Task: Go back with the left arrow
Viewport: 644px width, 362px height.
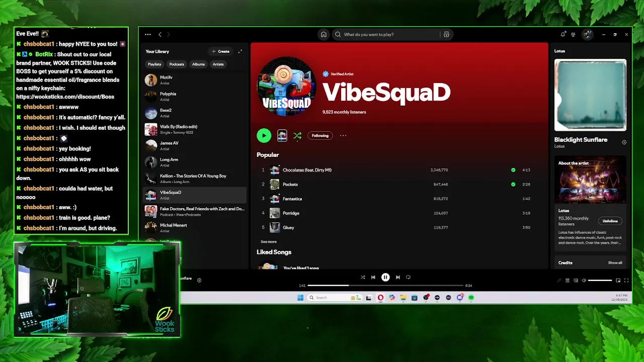Action: pyautogui.click(x=160, y=35)
